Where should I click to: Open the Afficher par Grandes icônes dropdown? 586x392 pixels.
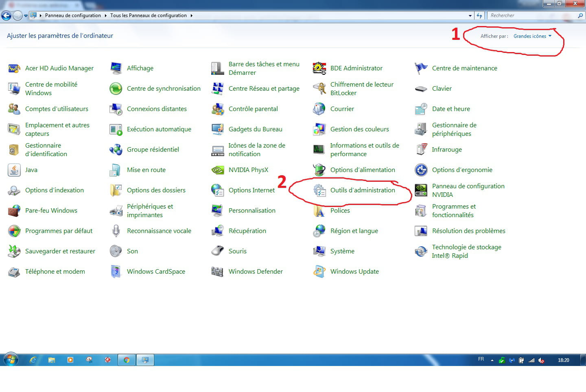coord(532,36)
